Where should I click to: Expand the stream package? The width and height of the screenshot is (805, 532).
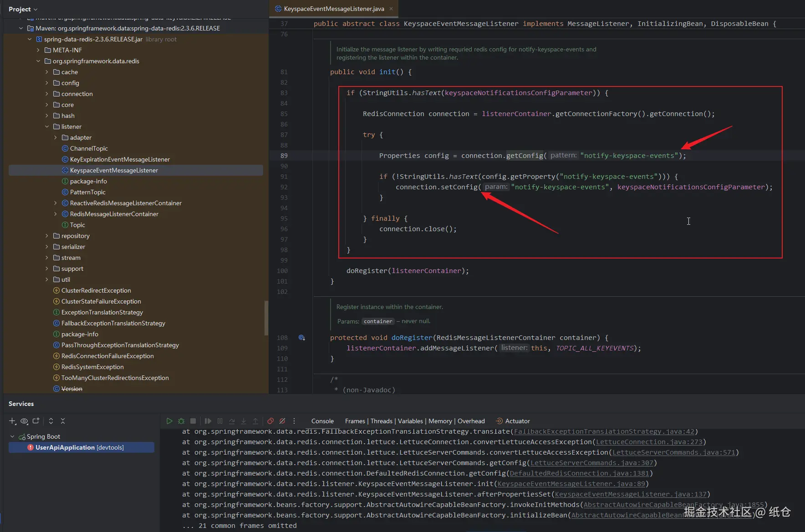[47, 258]
